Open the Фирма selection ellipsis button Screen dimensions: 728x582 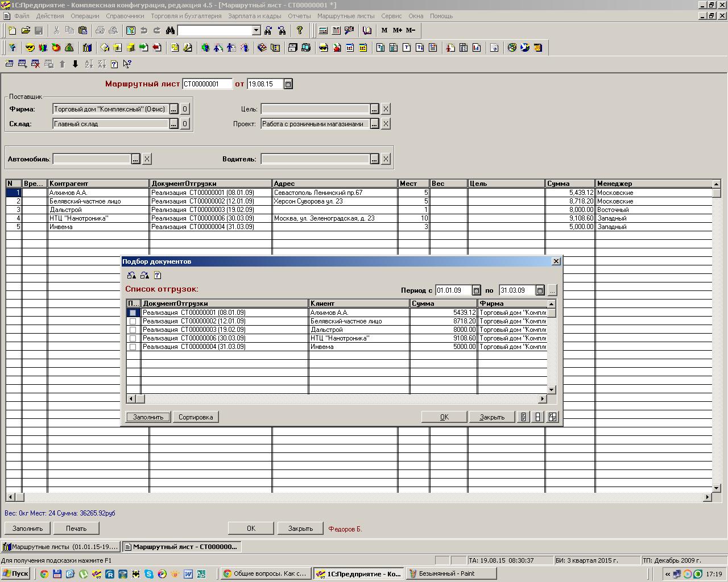click(x=174, y=109)
